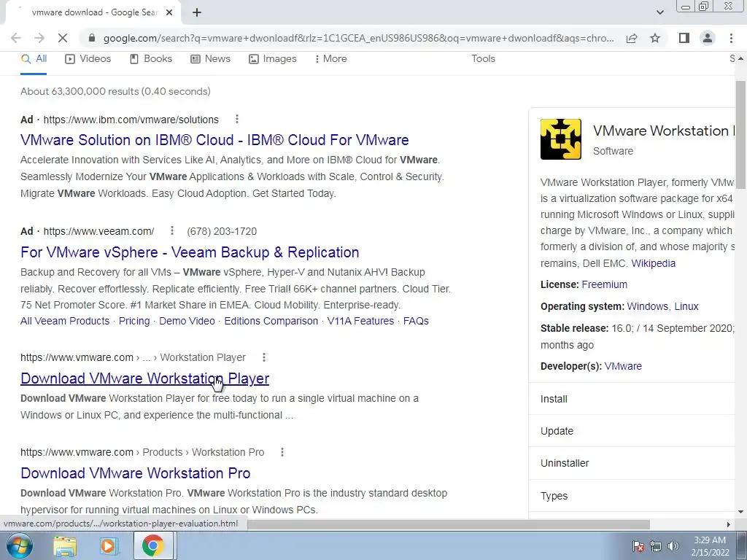Viewport: 747px width, 560px height.
Task: Open the Chrome profile avatar
Action: (x=708, y=38)
